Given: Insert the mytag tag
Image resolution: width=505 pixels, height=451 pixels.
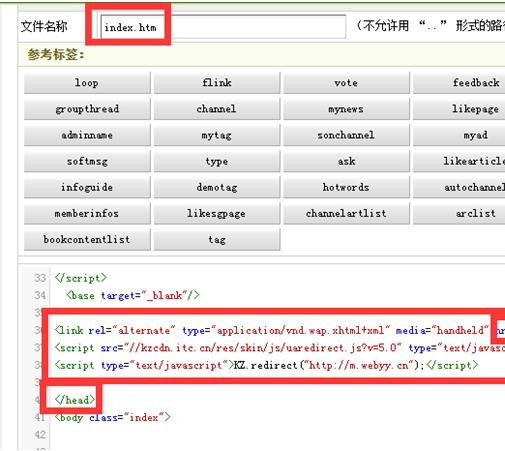Looking at the screenshot, I should (x=217, y=135).
